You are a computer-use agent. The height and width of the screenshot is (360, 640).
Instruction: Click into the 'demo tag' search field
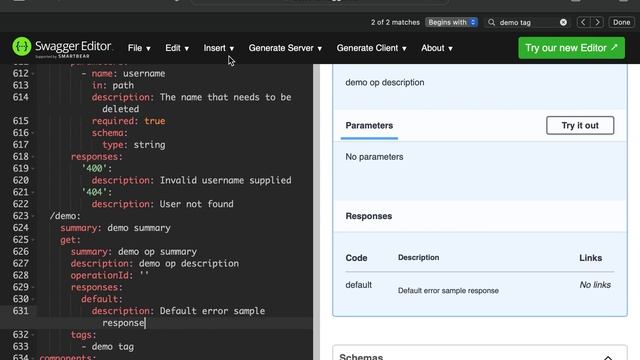tap(527, 22)
